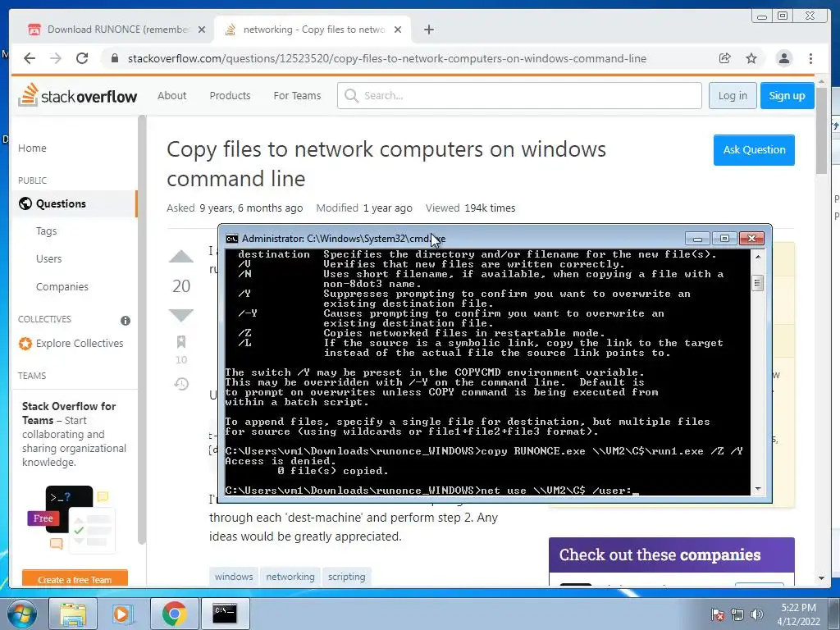Image resolution: width=840 pixels, height=630 pixels.
Task: Close the networking Stack Overflow tab
Action: pos(398,30)
